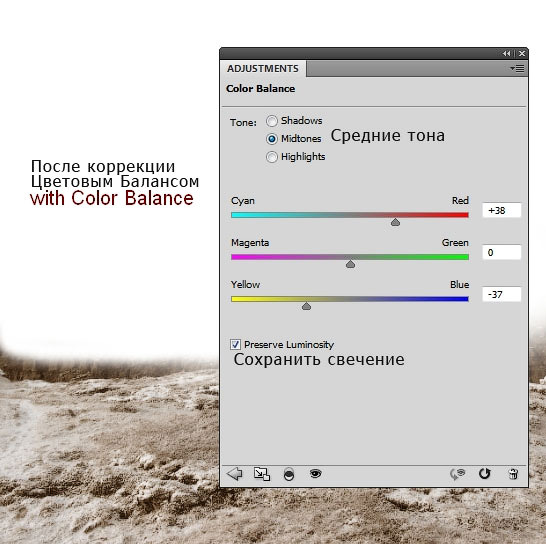Click the Yellow-Blue value field showing -37
Image resolution: width=546 pixels, height=544 pixels.
point(502,295)
